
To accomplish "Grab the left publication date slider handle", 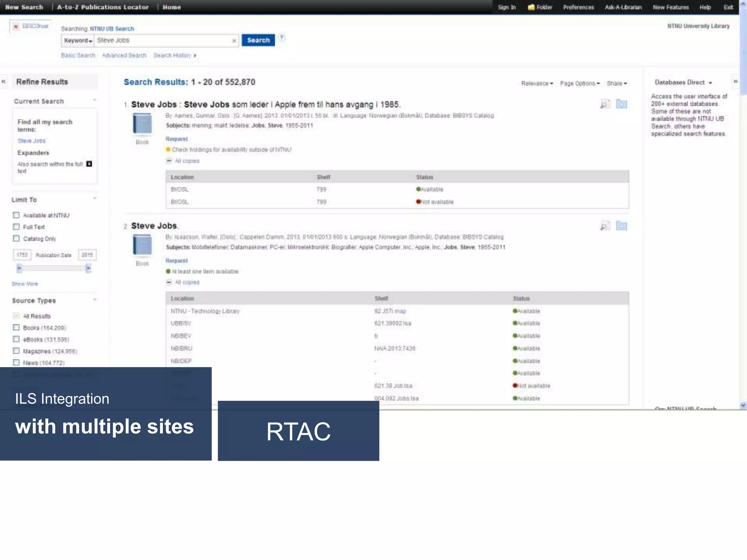I will [x=19, y=269].
